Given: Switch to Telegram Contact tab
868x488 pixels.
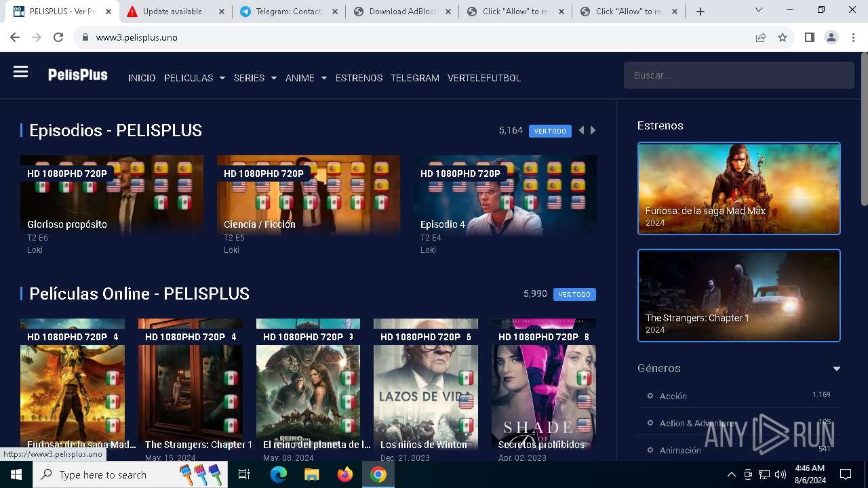Looking at the screenshot, I should pos(288,12).
